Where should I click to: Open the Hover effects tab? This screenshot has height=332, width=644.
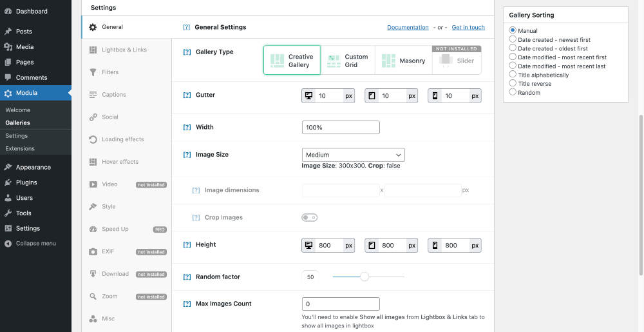[120, 162]
